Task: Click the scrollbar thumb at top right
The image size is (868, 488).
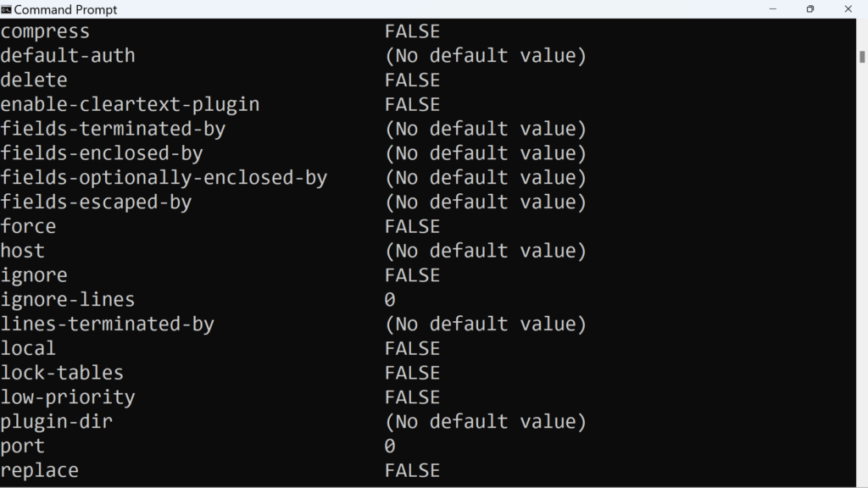Action: tap(860, 55)
